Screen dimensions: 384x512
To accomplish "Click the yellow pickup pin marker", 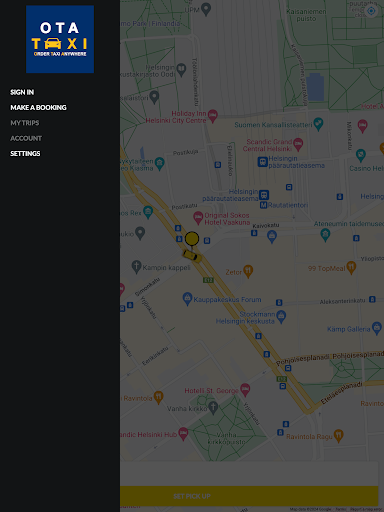I will tap(192, 239).
